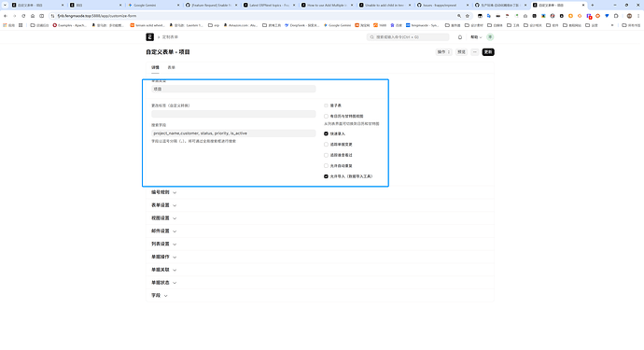Expand the 单据状态 section
This screenshot has height=350, width=644.
pyautogui.click(x=164, y=283)
